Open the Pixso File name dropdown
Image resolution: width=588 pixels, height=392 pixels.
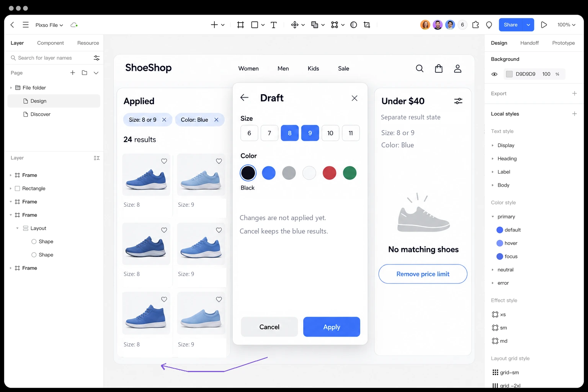[49, 25]
